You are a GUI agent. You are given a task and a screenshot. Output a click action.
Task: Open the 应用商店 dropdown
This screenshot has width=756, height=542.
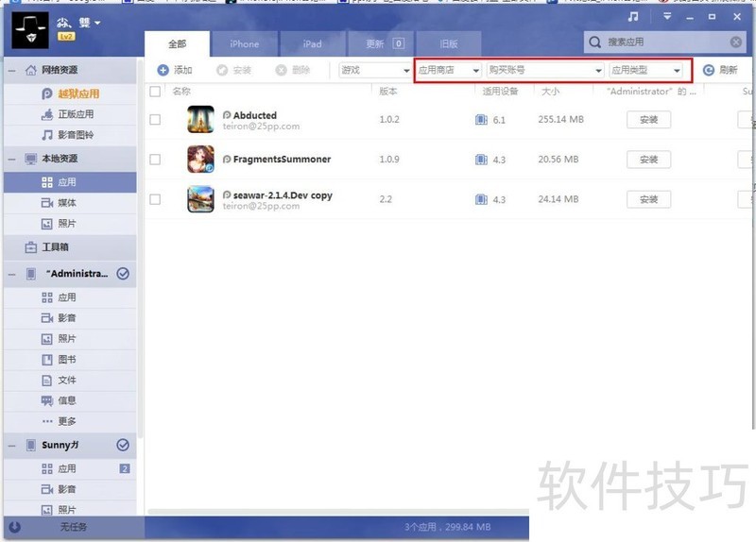click(x=448, y=70)
